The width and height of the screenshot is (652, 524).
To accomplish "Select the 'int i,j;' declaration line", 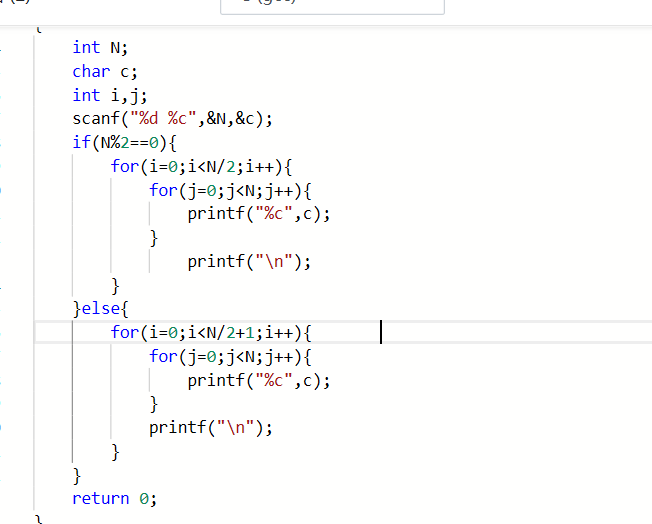I will pos(110,95).
